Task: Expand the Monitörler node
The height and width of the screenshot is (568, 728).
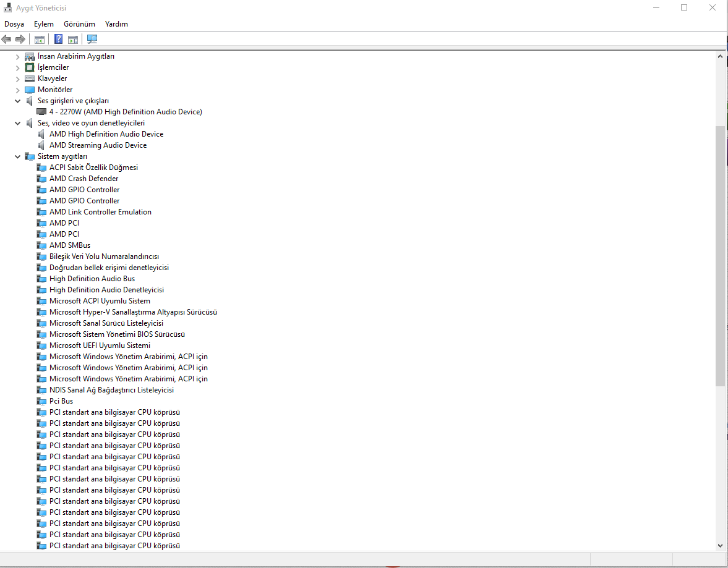Action: click(18, 90)
